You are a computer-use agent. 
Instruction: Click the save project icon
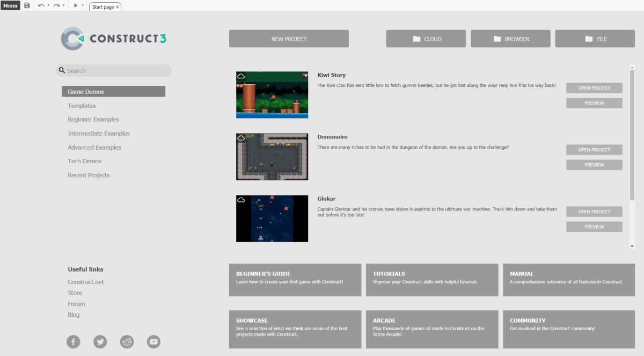(27, 5)
